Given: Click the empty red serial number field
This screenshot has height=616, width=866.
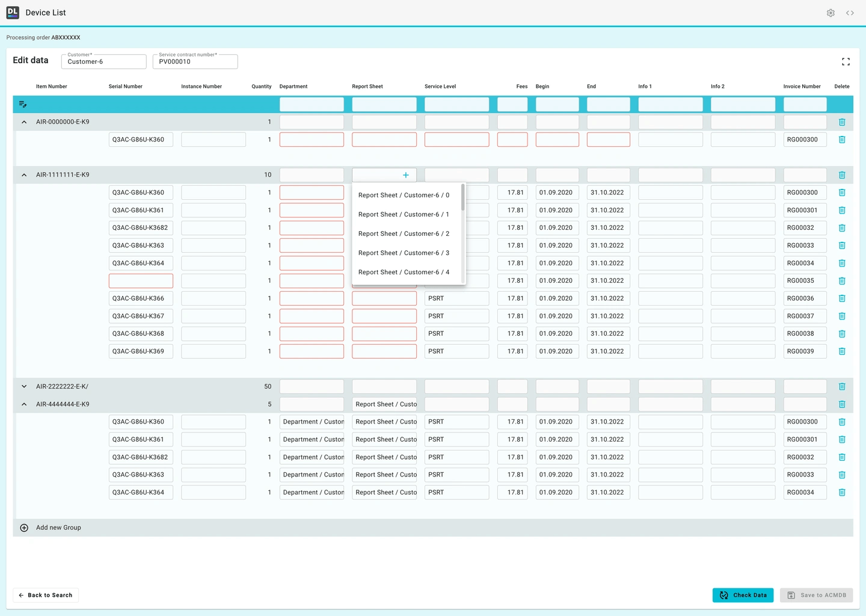Looking at the screenshot, I should (x=141, y=281).
